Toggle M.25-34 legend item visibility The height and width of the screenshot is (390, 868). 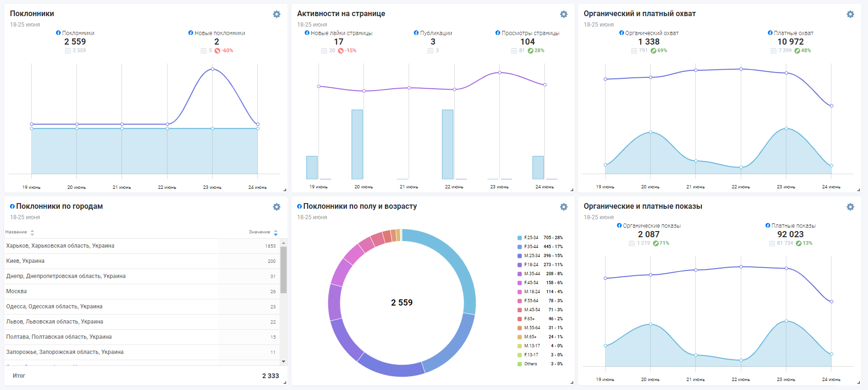(x=532, y=256)
